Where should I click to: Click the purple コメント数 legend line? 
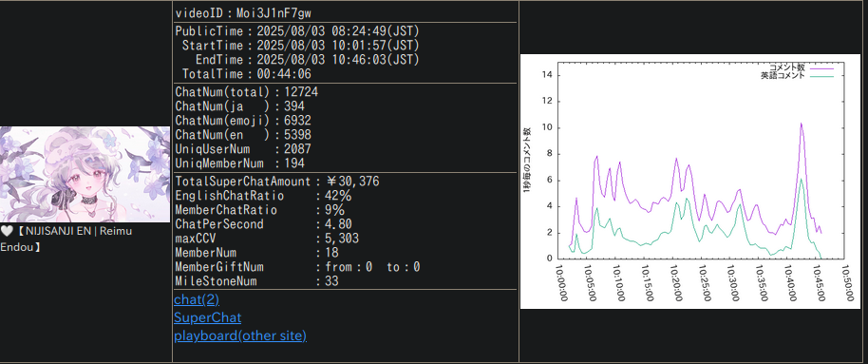coord(821,67)
